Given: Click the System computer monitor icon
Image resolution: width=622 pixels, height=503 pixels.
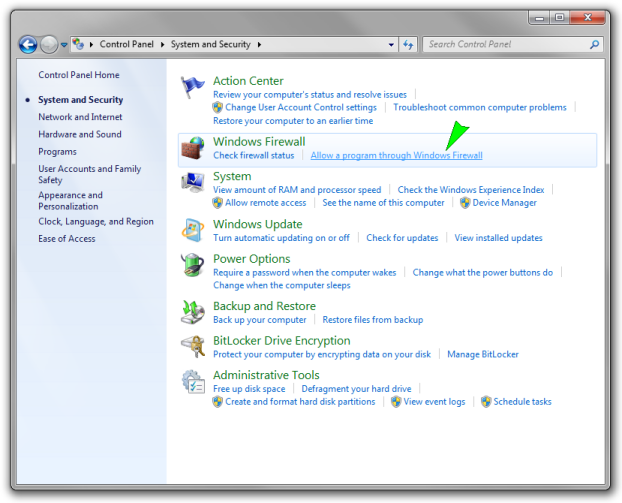Looking at the screenshot, I should 193,182.
